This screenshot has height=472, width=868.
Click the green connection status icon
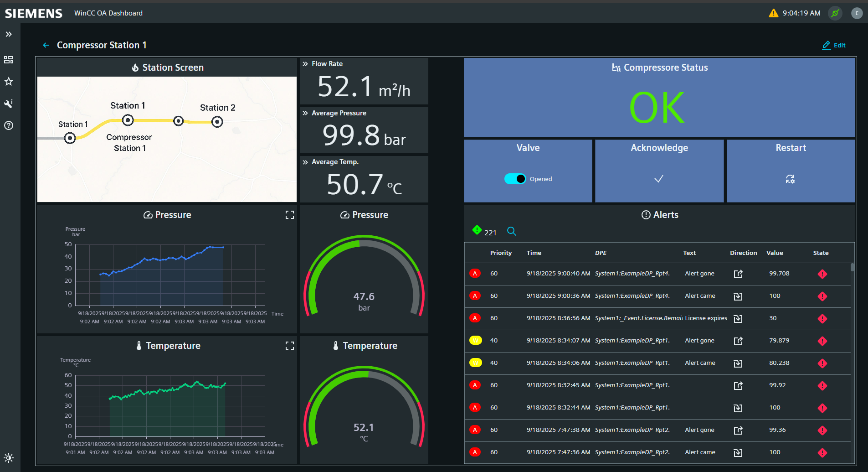point(835,13)
